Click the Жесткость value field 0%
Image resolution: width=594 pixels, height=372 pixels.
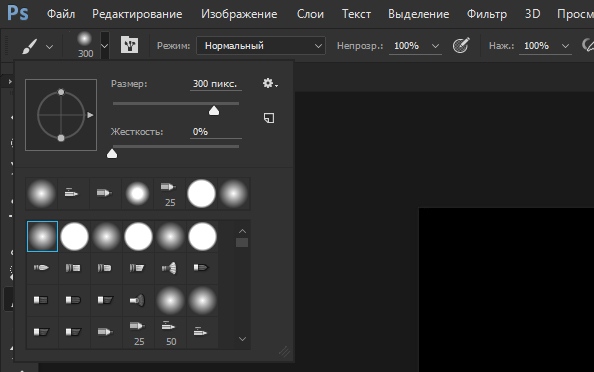[x=216, y=132]
